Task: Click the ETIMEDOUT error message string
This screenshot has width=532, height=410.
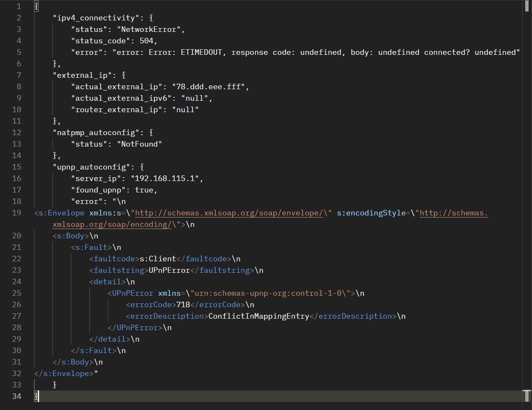Action: pos(316,52)
